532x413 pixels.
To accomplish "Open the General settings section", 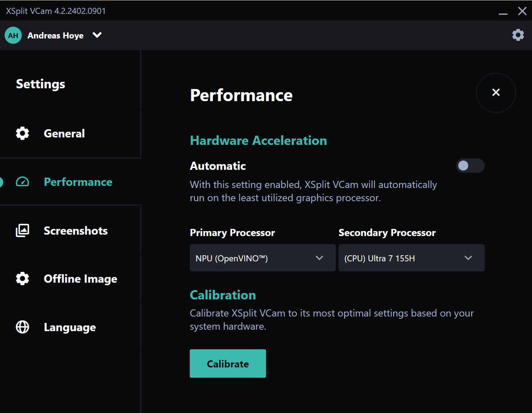I will (71, 134).
